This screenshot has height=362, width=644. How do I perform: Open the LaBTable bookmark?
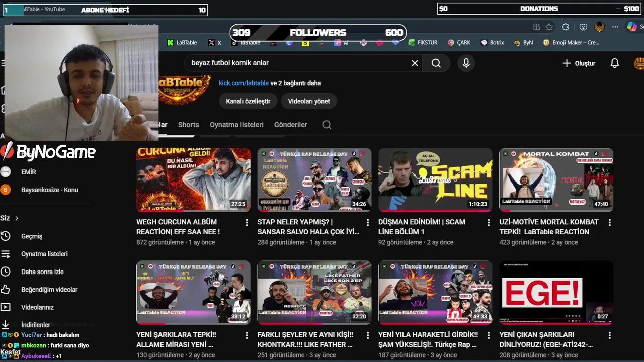click(x=182, y=43)
